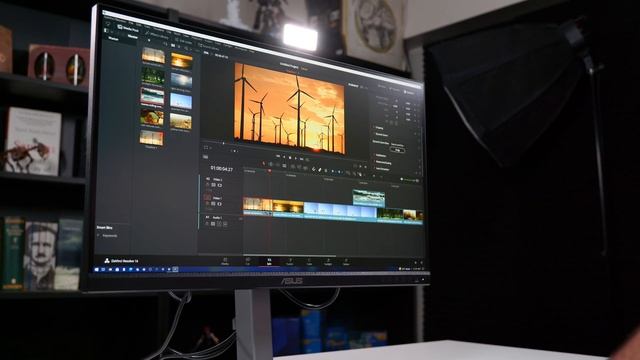Open Project Settings gear icon
640x360 pixels.
point(422,263)
